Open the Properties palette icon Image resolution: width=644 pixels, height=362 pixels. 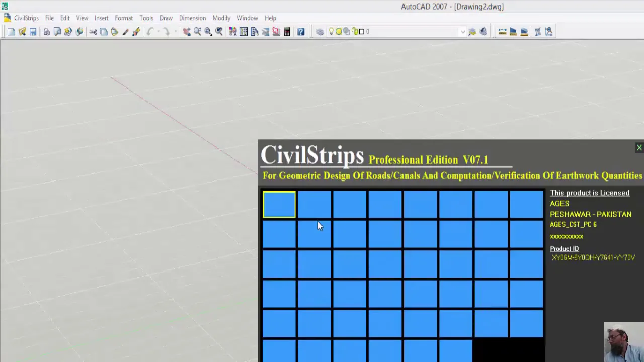tap(233, 32)
